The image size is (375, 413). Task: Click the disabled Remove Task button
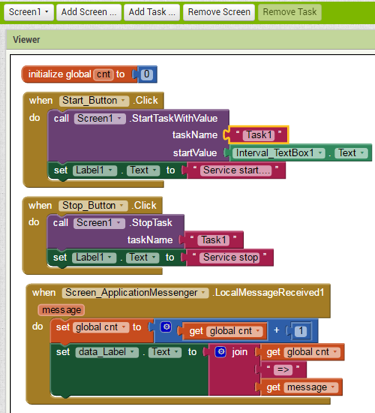tap(290, 12)
